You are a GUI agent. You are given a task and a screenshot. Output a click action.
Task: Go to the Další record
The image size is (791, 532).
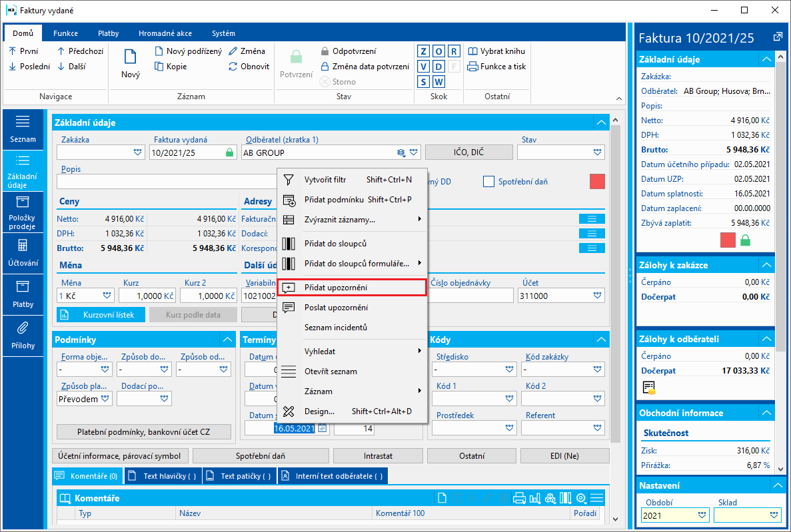pyautogui.click(x=71, y=66)
